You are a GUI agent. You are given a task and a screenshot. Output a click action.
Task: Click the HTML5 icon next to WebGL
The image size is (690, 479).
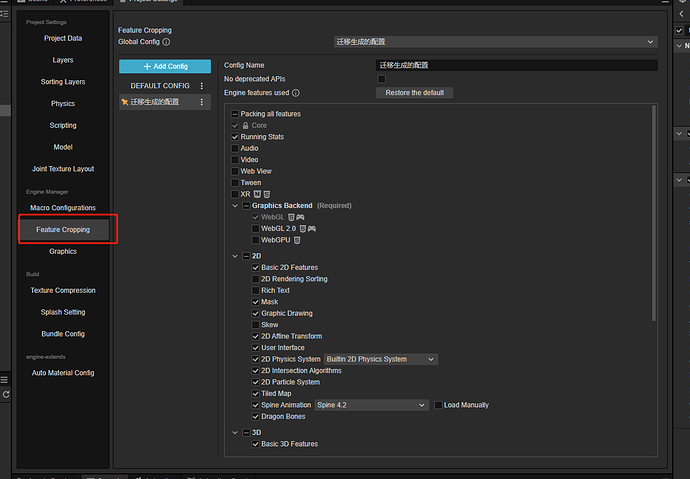coord(291,217)
